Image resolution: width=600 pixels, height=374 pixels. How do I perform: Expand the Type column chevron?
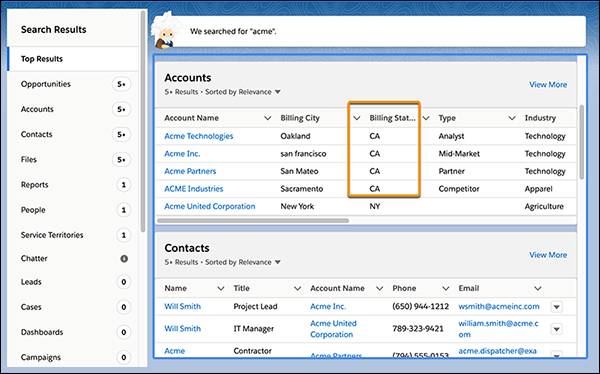[512, 118]
